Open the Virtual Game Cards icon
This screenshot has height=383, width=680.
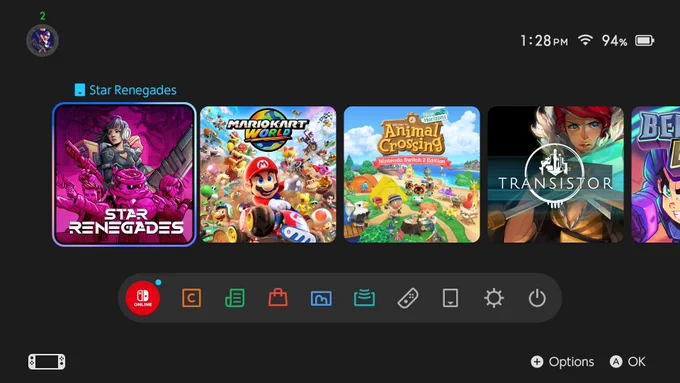451,298
